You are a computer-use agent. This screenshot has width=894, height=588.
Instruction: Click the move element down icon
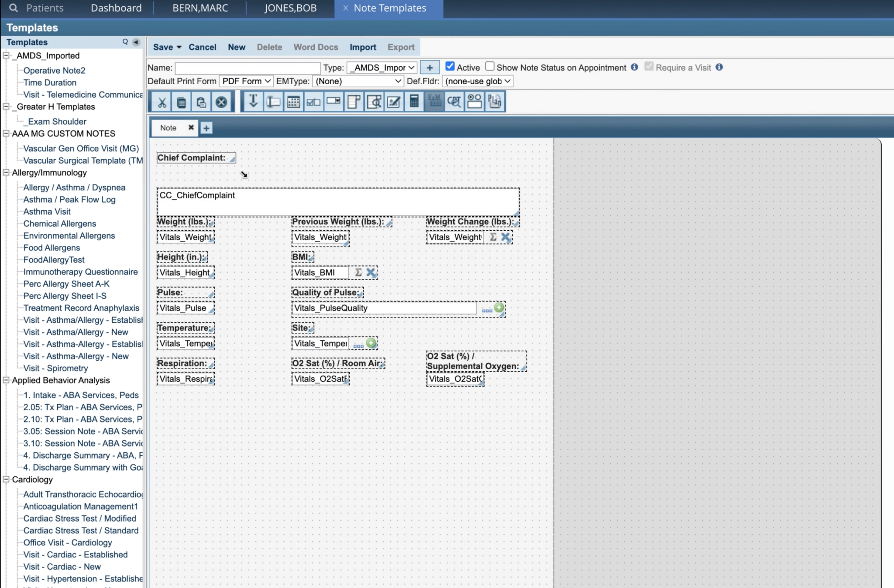click(x=253, y=101)
